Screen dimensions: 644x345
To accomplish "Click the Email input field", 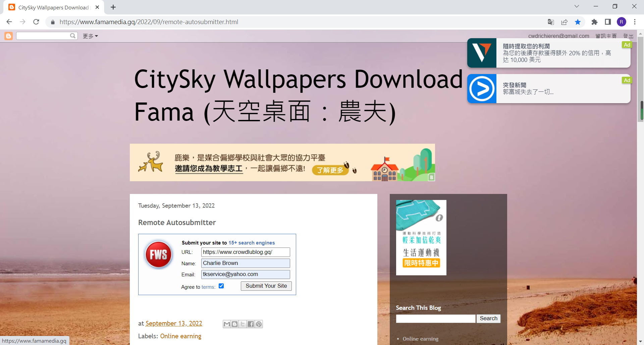I will click(246, 274).
